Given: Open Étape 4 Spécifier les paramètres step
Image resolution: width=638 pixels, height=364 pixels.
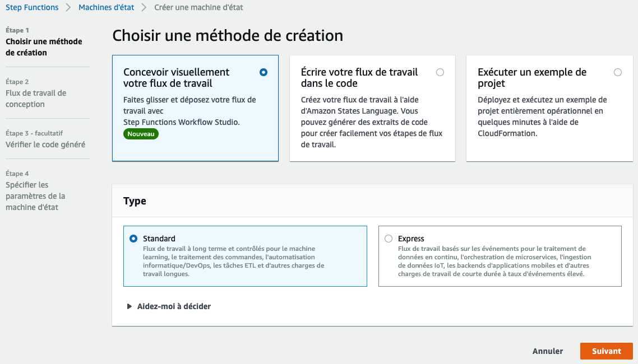Looking at the screenshot, I should tap(35, 190).
